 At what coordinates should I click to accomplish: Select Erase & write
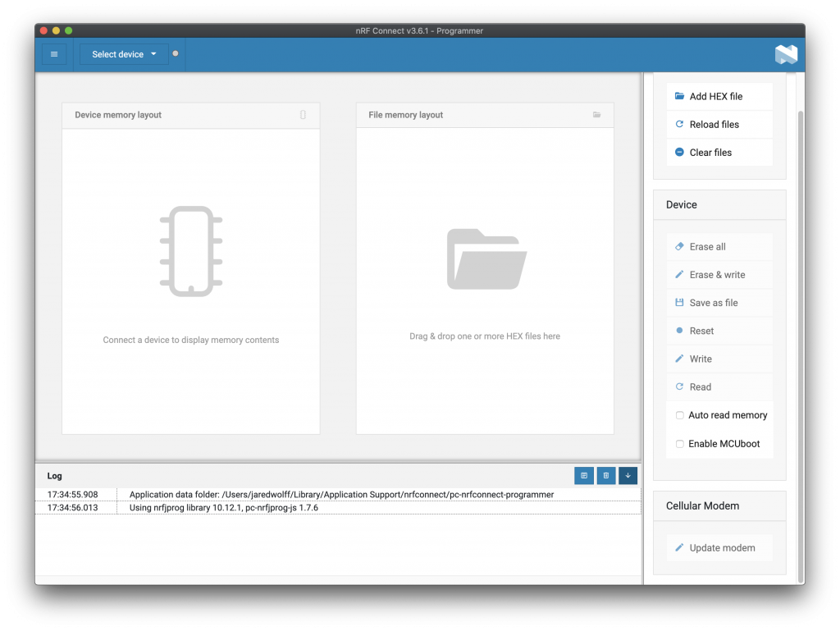[x=719, y=275]
